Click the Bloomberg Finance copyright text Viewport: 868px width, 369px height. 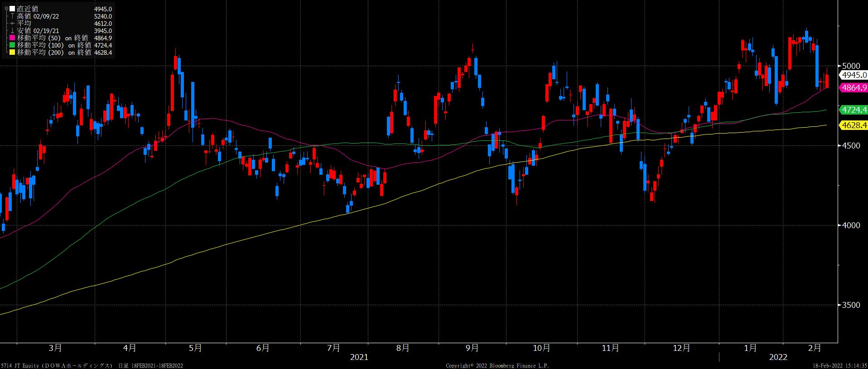[497, 365]
